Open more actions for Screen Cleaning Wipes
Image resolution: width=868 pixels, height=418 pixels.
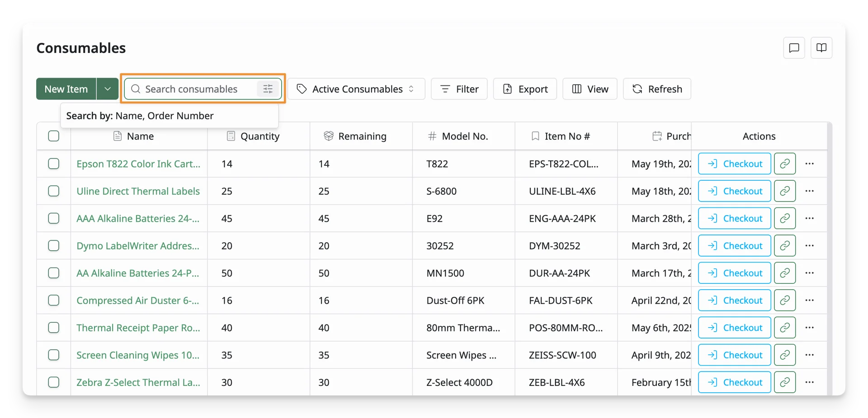click(810, 355)
